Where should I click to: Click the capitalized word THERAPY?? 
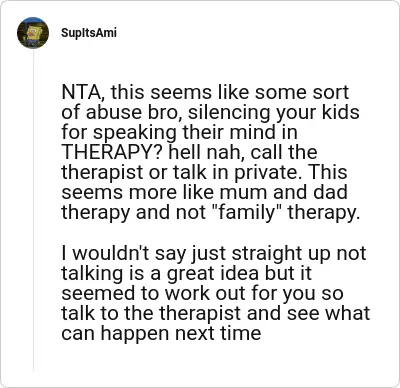112,152
